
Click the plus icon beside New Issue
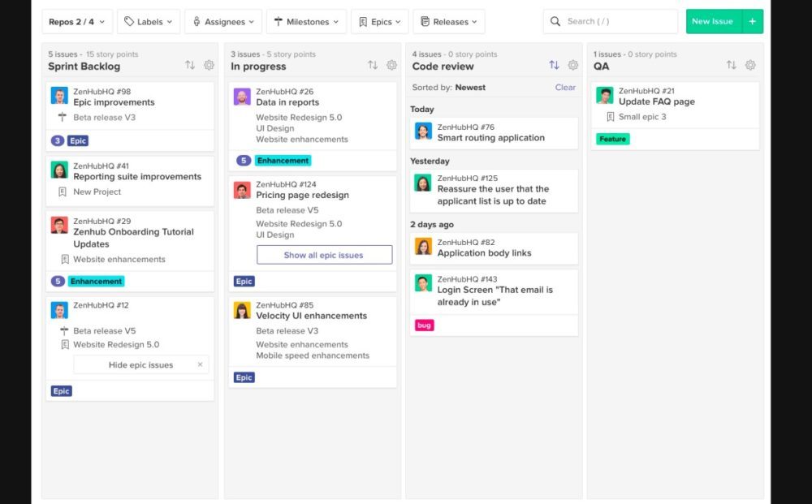(x=753, y=22)
